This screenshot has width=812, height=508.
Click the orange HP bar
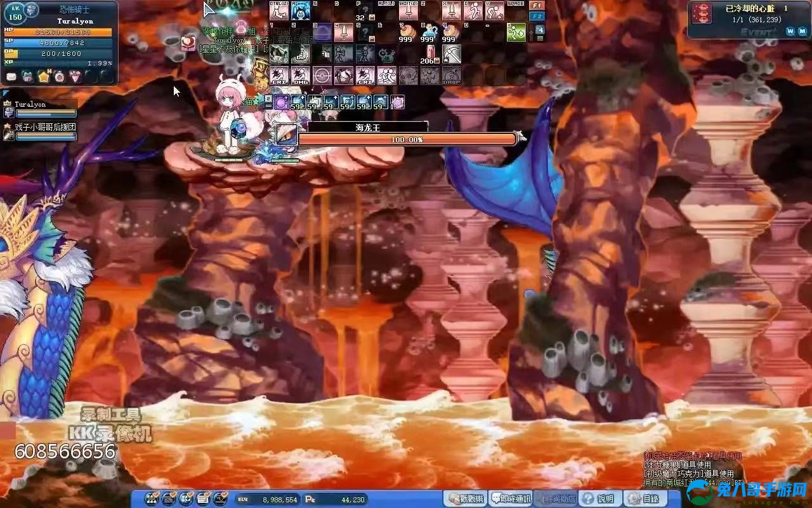58,32
